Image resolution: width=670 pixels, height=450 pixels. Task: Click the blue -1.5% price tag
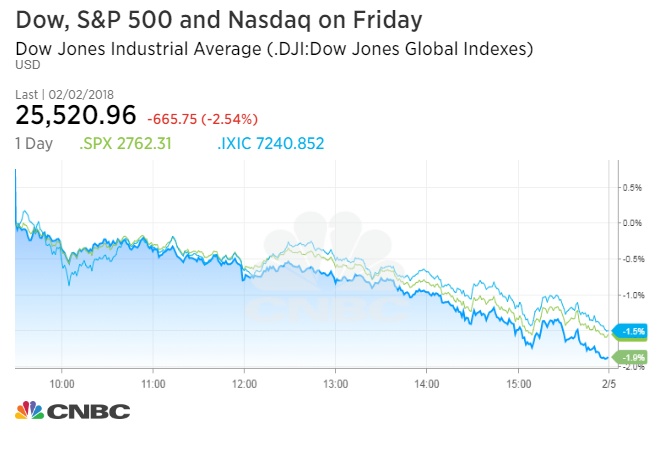(x=634, y=331)
